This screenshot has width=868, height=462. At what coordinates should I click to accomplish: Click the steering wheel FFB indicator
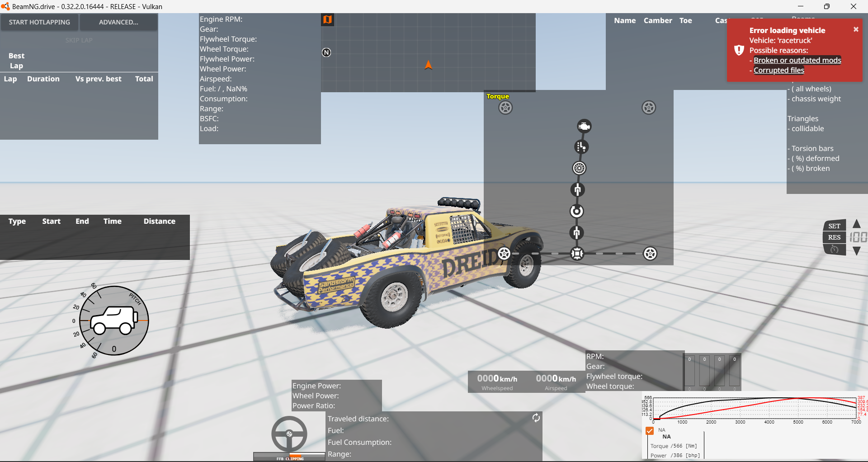pyautogui.click(x=289, y=434)
